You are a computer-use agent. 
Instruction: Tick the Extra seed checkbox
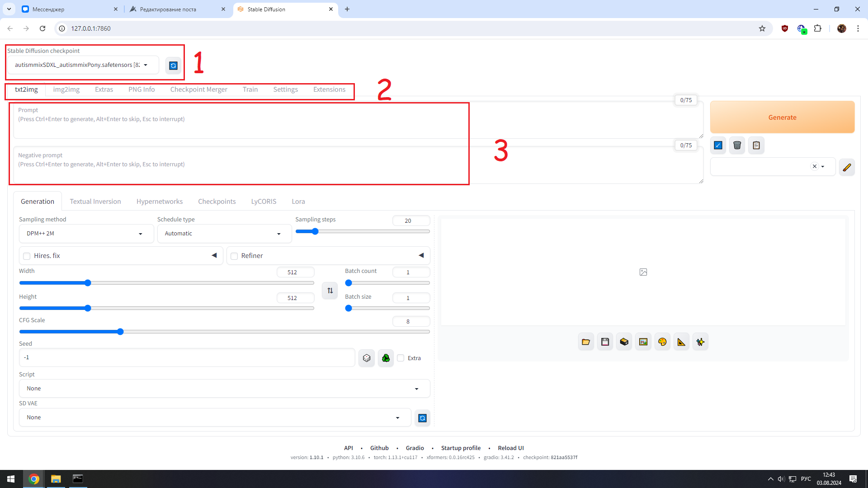(x=401, y=358)
